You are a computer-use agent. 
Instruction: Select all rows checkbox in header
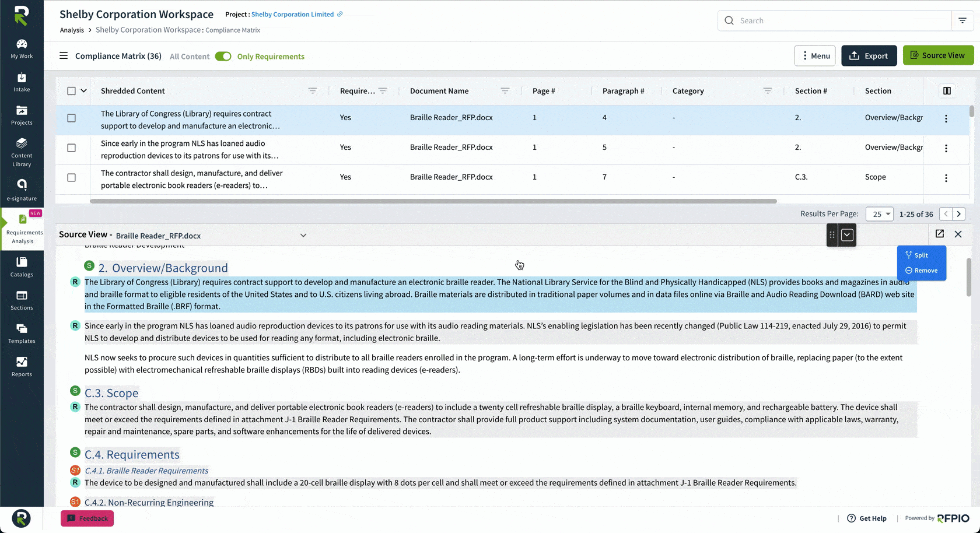coord(71,91)
